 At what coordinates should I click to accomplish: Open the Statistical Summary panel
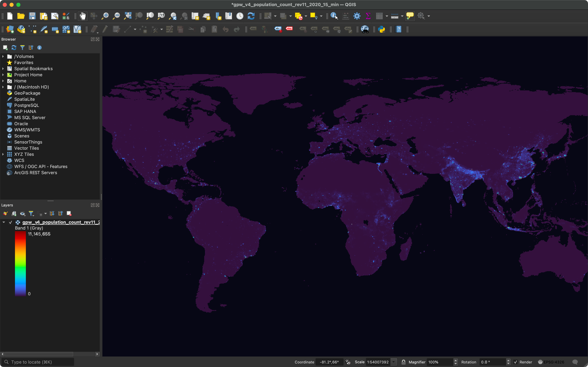pyautogui.click(x=368, y=16)
